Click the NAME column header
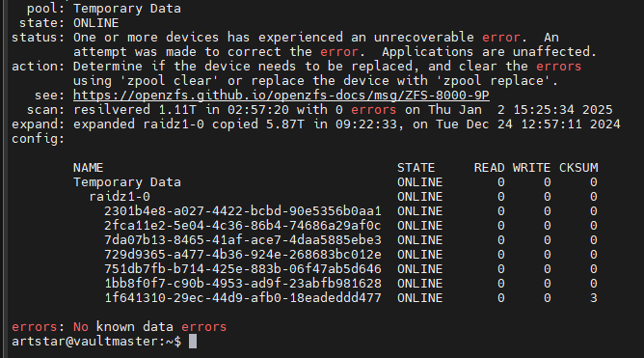644x358 pixels. (x=89, y=168)
